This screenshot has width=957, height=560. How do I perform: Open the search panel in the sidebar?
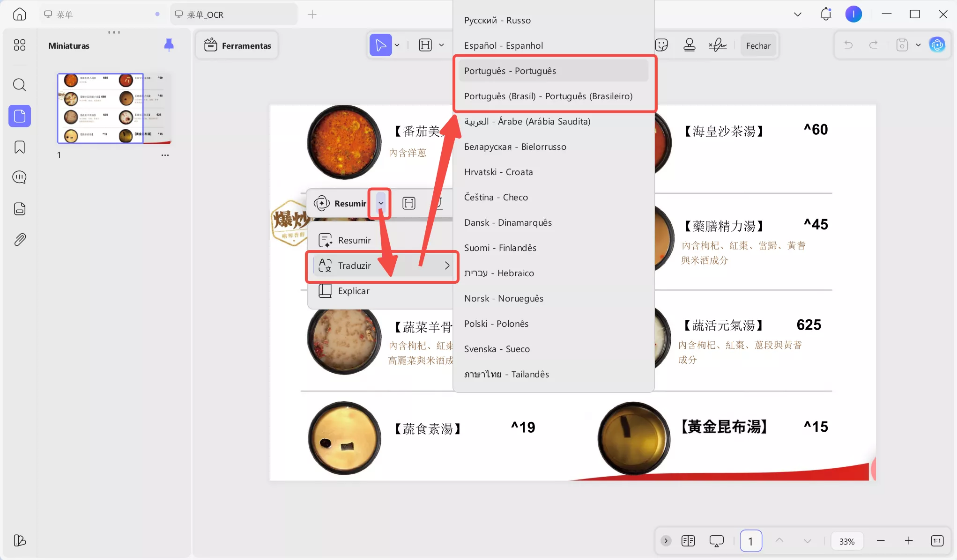point(19,85)
